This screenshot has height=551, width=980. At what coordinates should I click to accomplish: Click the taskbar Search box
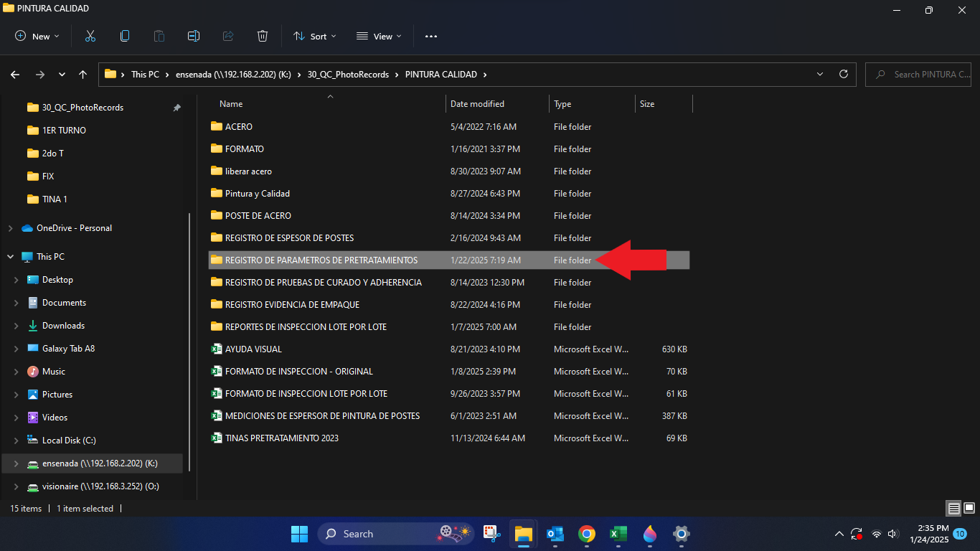(396, 534)
